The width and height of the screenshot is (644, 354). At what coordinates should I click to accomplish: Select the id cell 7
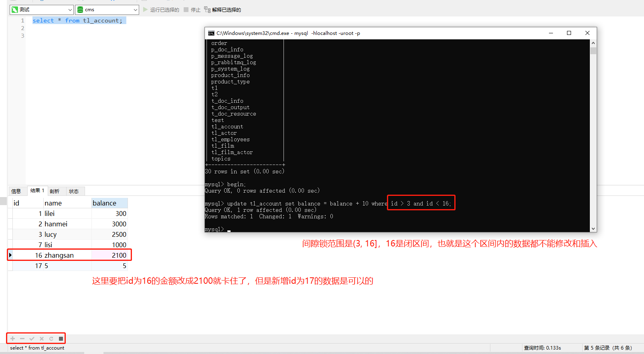28,245
